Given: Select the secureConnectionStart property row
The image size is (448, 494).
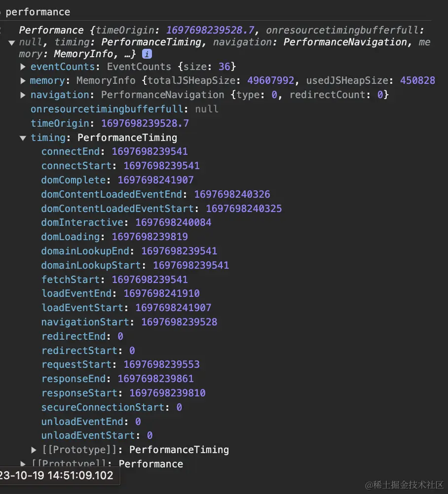Looking at the screenshot, I should coord(112,407).
